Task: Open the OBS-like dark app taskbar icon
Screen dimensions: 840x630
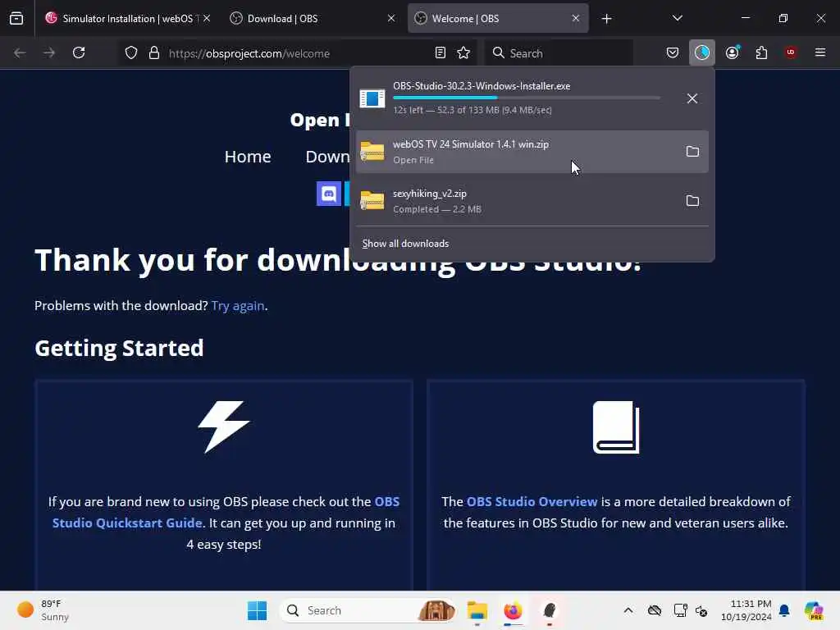Action: [549, 610]
